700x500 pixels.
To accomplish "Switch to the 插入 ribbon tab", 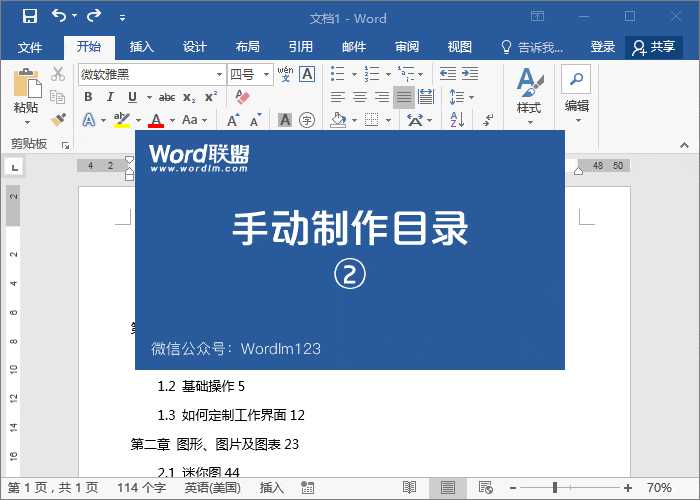I will 142,47.
